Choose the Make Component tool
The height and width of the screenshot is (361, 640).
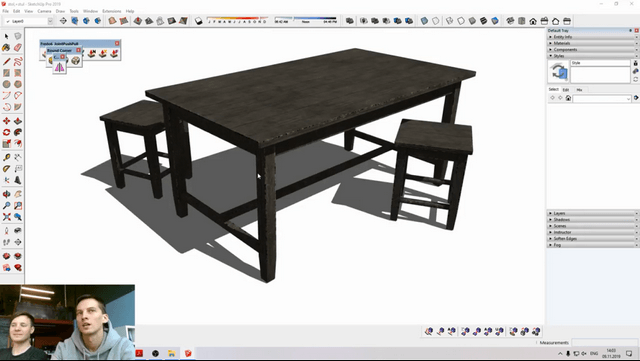(x=18, y=36)
